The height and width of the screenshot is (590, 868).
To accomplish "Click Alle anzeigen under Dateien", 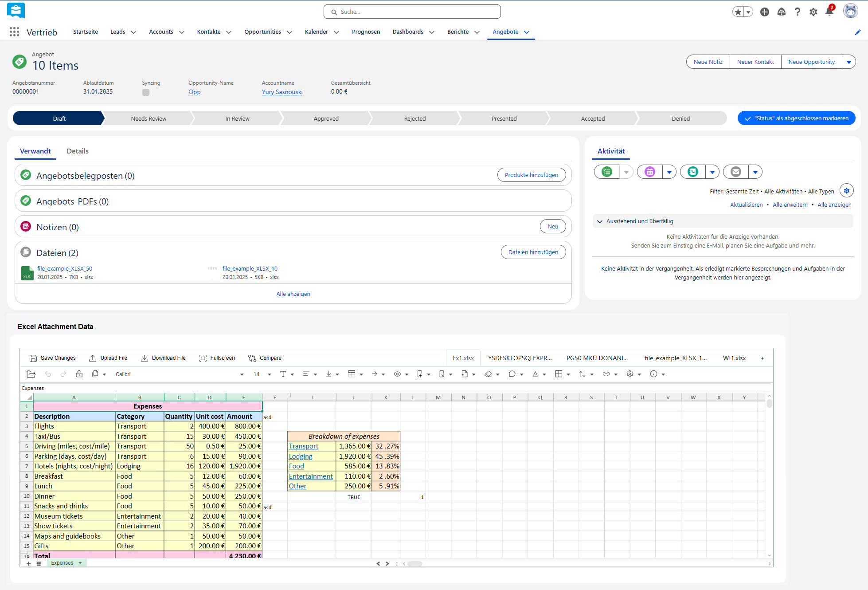I will (293, 294).
